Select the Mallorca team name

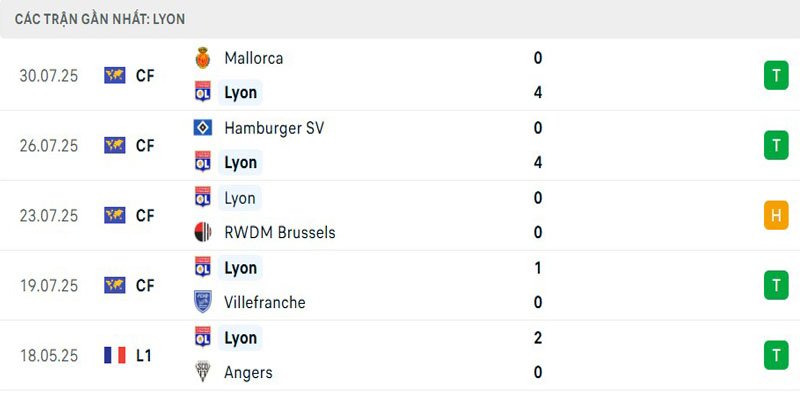(254, 58)
